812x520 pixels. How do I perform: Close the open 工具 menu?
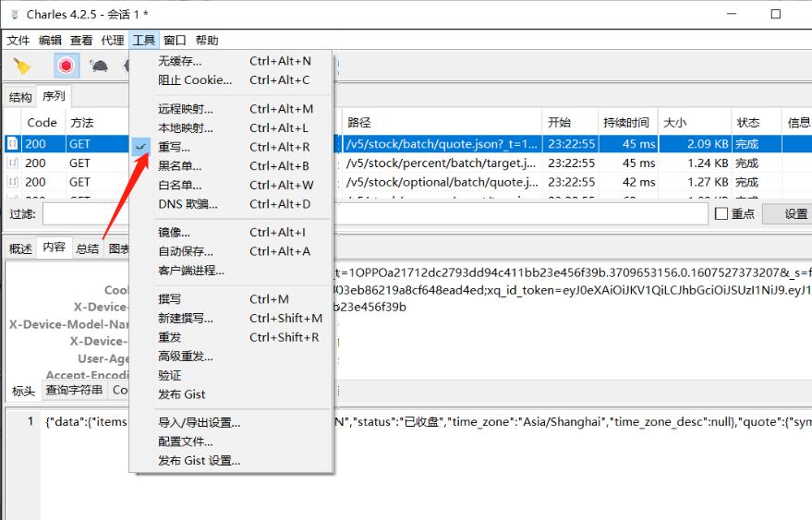pyautogui.click(x=144, y=41)
